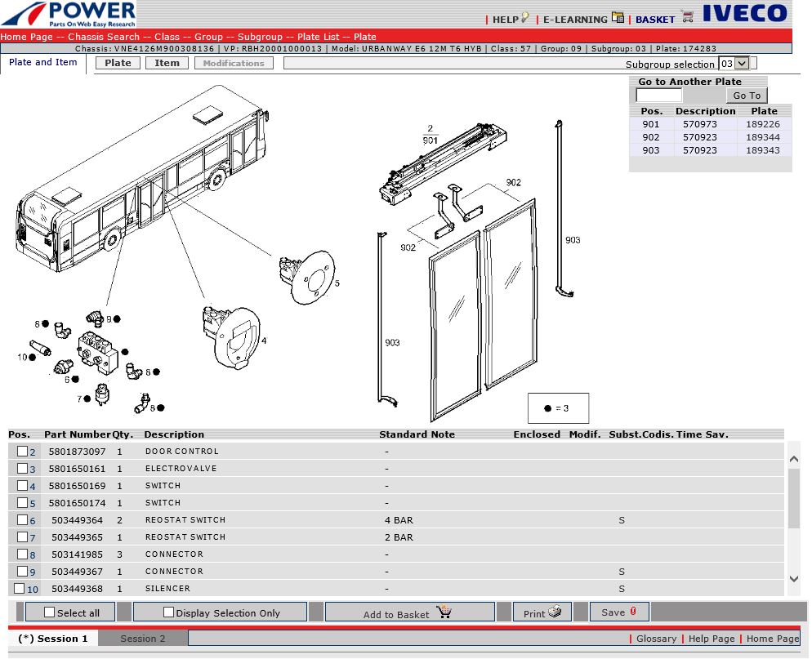The width and height of the screenshot is (812, 659).
Task: Click the red icon on Save button
Action: [x=633, y=612]
